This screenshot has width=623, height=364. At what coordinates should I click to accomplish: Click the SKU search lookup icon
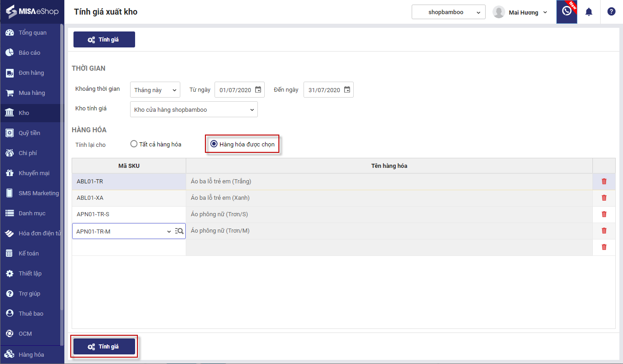click(x=179, y=231)
